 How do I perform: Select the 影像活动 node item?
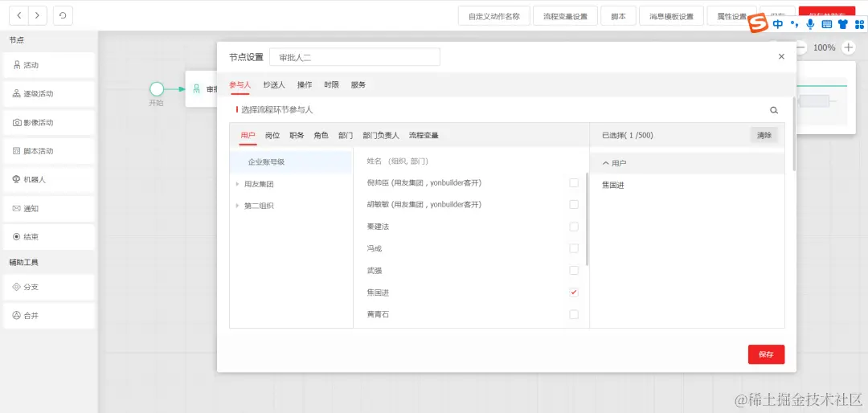(x=49, y=122)
